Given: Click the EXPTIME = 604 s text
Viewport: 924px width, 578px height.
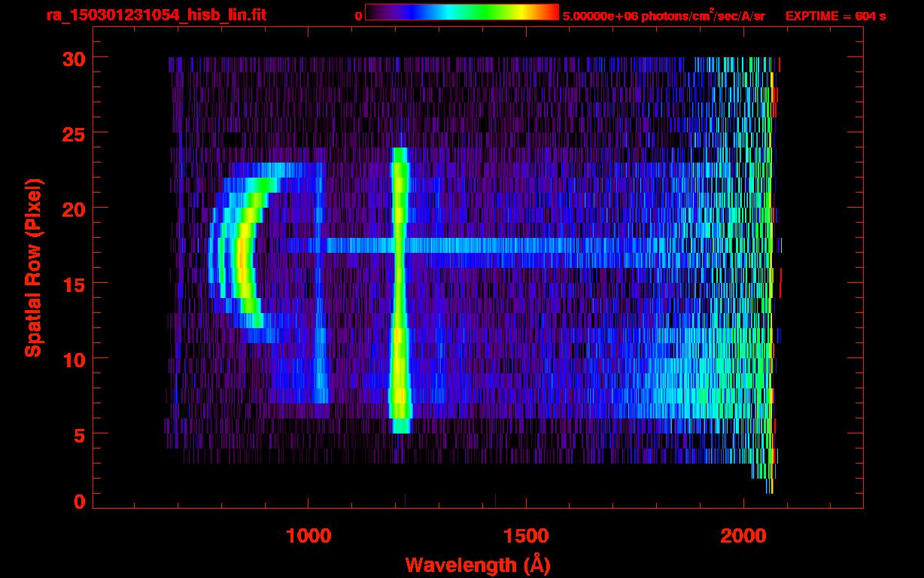Looking at the screenshot, I should (835, 15).
